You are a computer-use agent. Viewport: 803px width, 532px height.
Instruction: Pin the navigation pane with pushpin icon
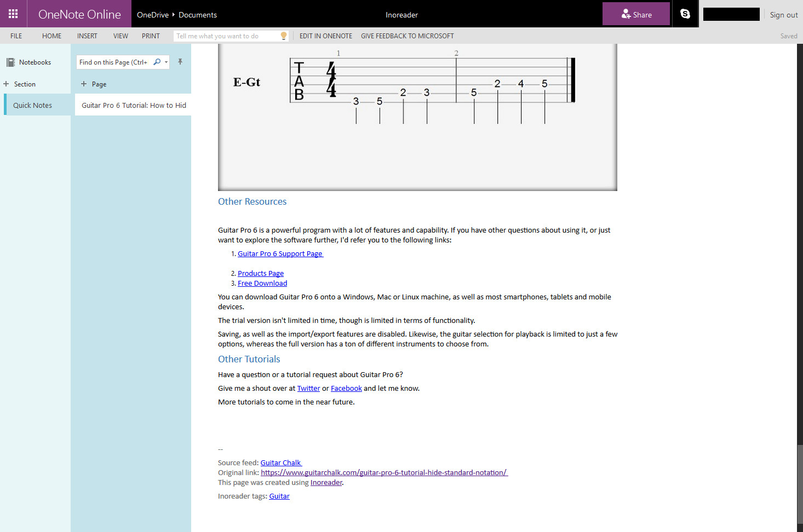180,62
